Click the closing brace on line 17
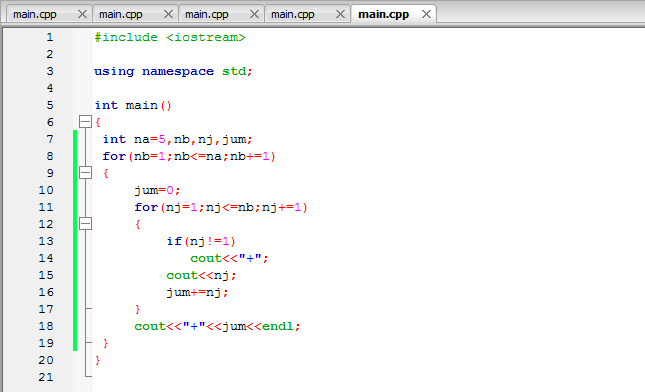645x392 pixels. [138, 309]
